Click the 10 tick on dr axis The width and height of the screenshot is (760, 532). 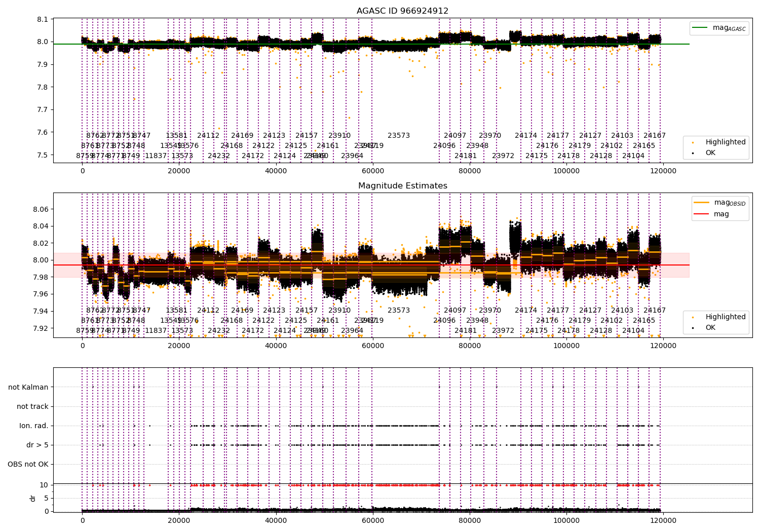(44, 485)
